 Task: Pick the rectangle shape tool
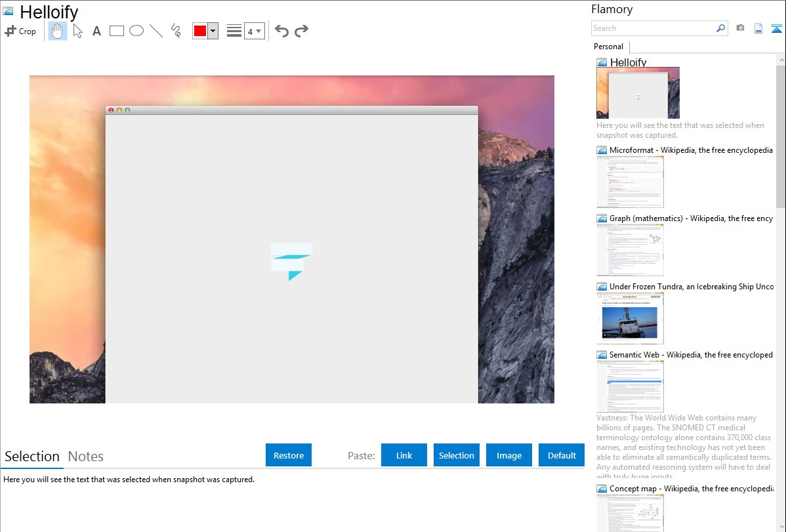(117, 31)
